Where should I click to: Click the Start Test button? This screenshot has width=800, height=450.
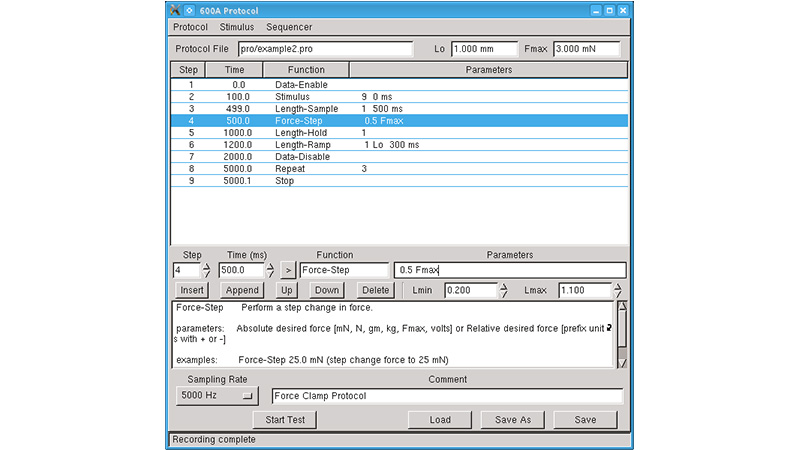coord(285,420)
